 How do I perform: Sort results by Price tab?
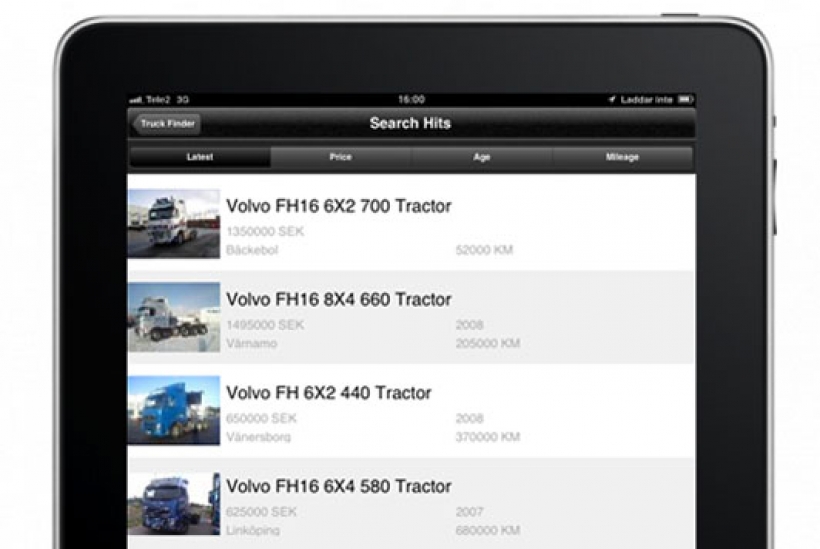click(x=340, y=157)
